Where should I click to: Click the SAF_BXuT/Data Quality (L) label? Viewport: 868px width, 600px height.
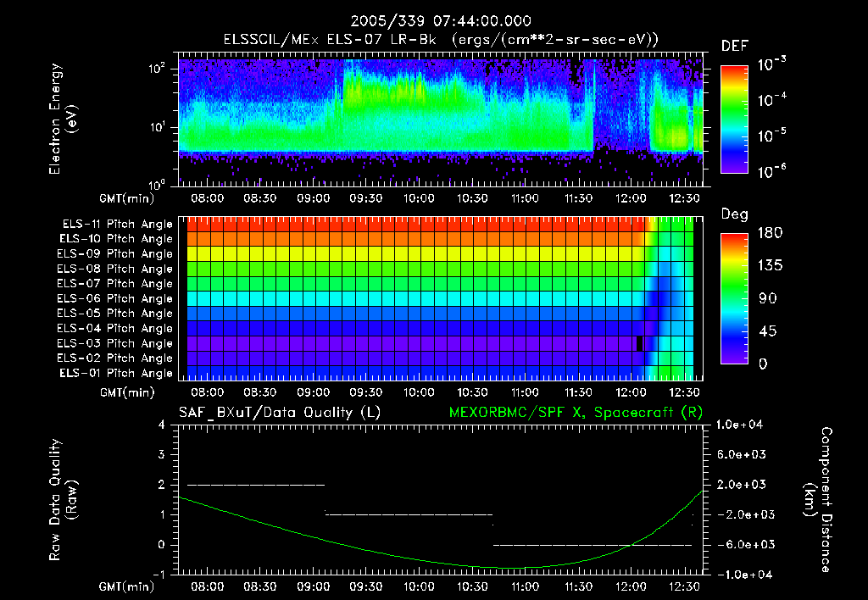click(280, 413)
